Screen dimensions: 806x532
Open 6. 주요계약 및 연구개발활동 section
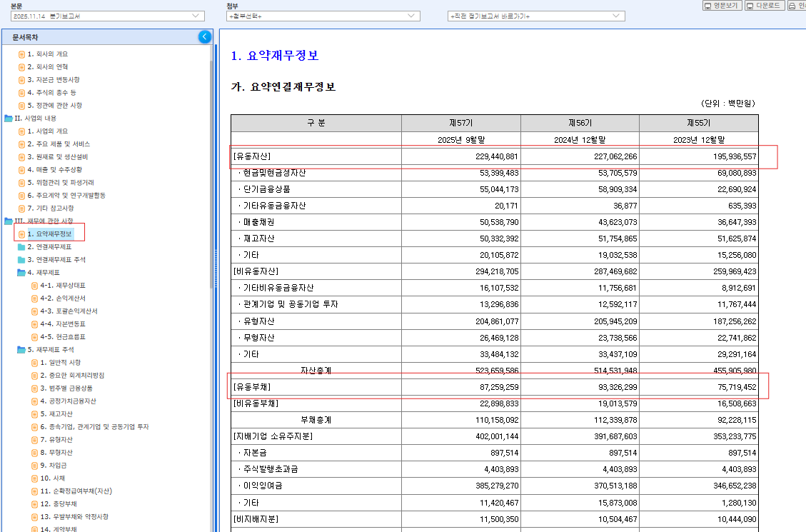coord(66,196)
